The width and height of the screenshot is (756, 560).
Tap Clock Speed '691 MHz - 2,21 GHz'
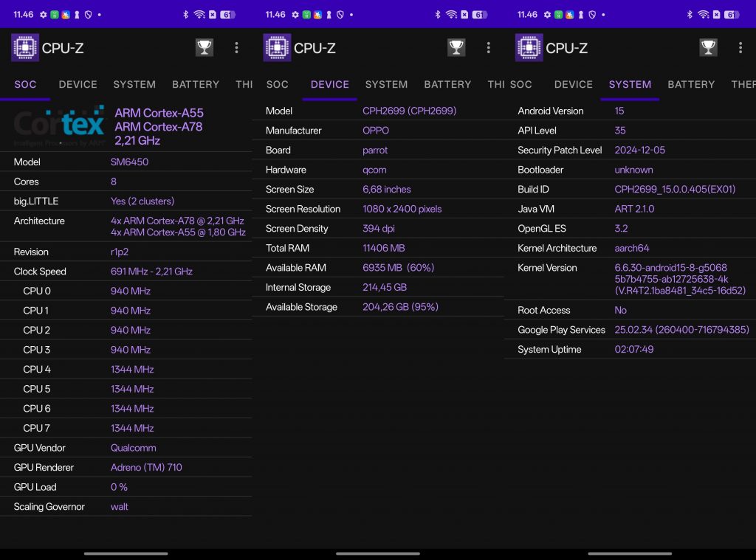[151, 272]
